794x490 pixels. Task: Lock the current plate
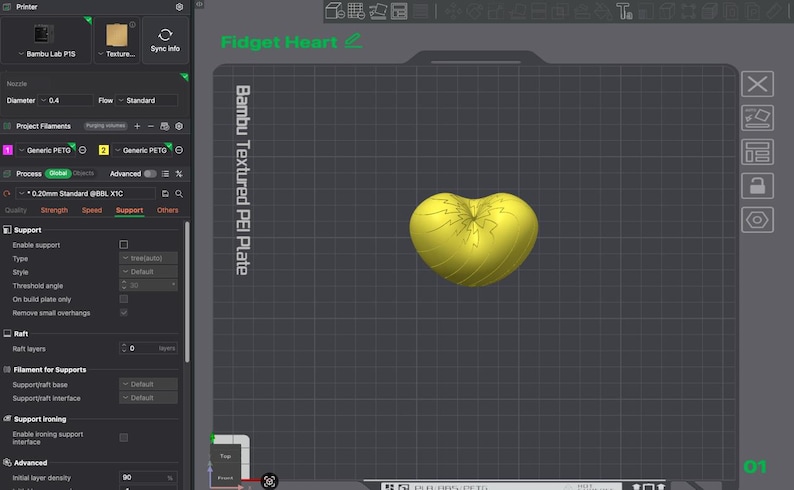click(757, 186)
